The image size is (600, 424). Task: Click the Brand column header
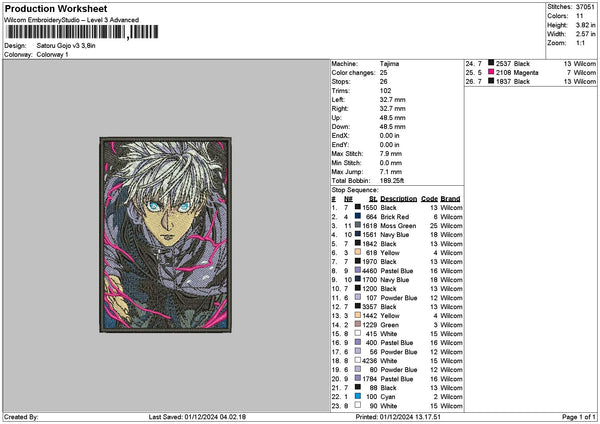tap(450, 199)
